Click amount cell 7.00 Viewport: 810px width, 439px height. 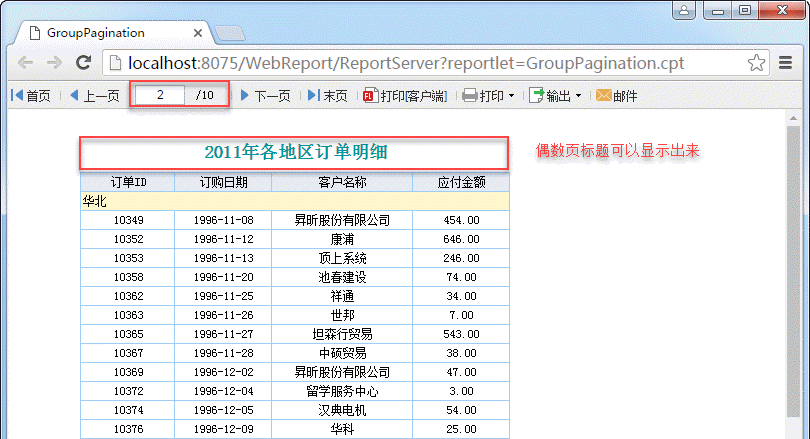(x=461, y=316)
